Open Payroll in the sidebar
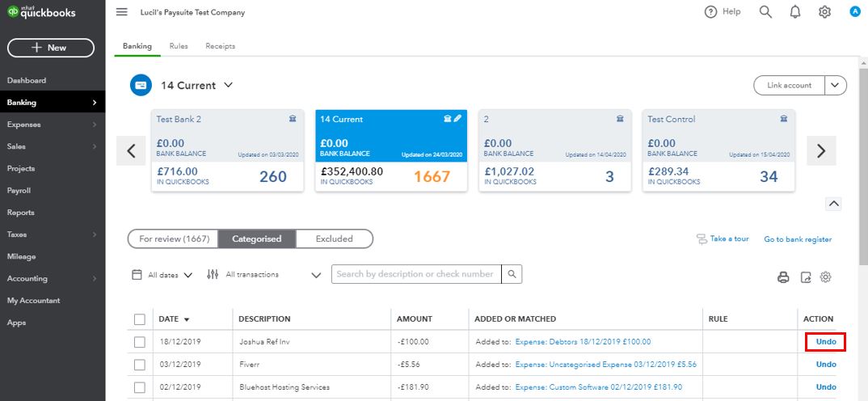The image size is (868, 401). (19, 191)
